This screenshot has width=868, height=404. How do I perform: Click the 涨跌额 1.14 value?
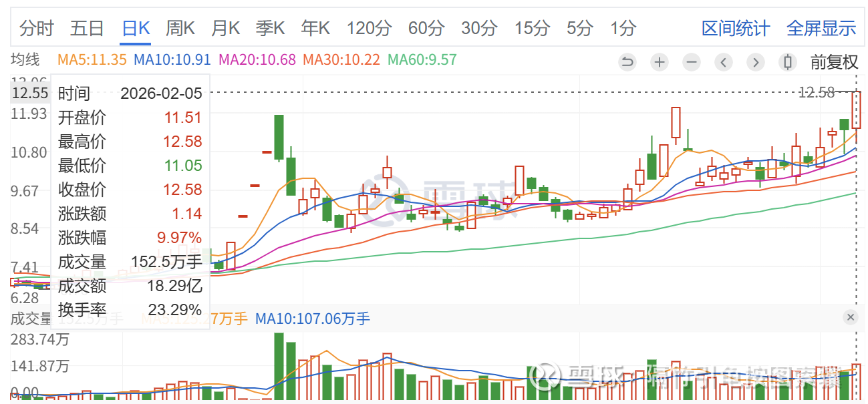[x=188, y=214]
